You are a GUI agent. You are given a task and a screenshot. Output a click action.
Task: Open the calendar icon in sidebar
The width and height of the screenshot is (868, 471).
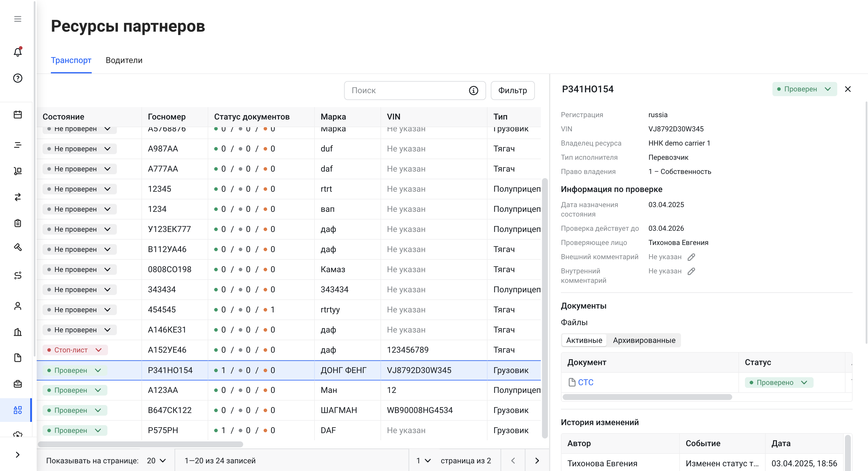(x=17, y=114)
